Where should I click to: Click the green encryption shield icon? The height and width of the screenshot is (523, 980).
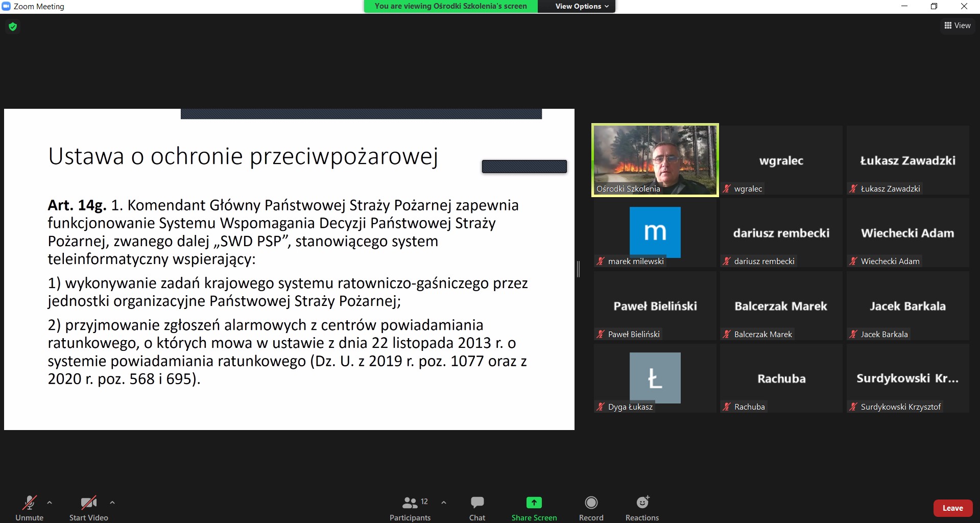tap(13, 27)
